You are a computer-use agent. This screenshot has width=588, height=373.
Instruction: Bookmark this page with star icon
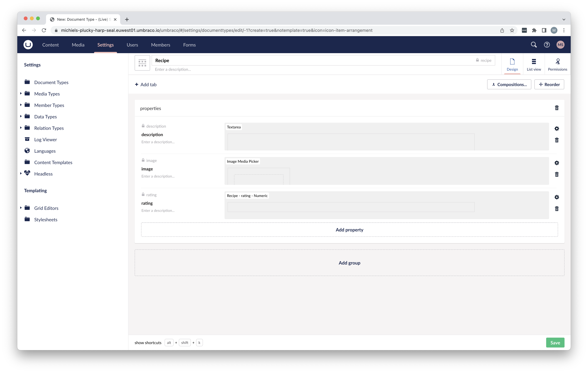pos(512,30)
